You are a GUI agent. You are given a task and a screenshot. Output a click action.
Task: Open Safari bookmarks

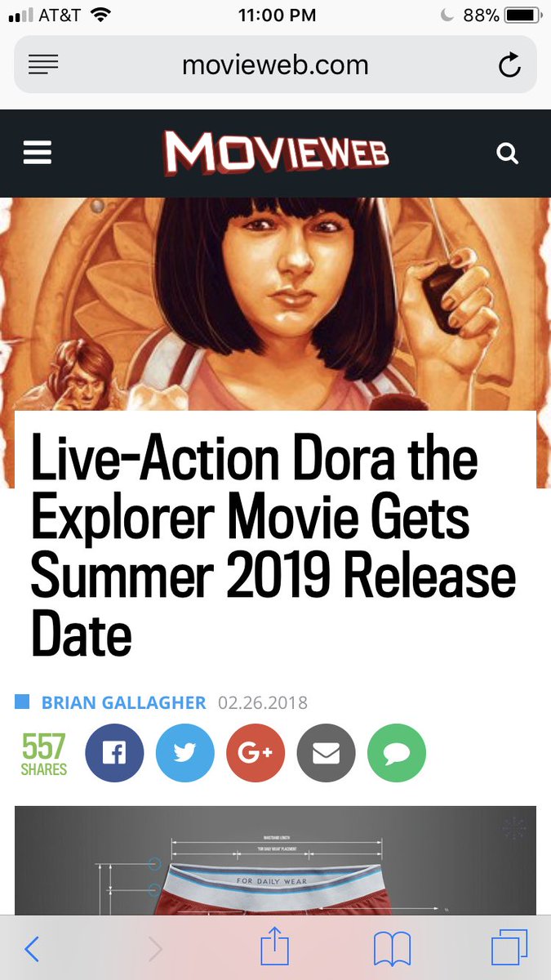point(392,949)
